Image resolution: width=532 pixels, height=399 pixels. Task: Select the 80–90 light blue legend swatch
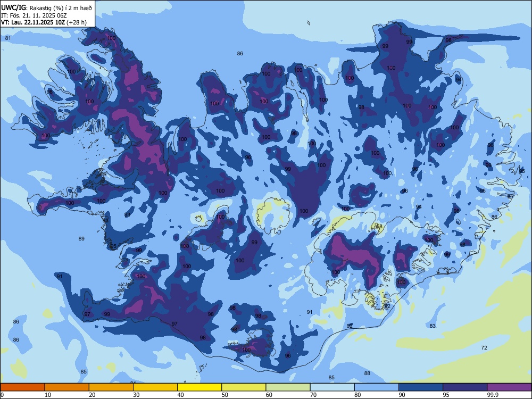(x=377, y=387)
